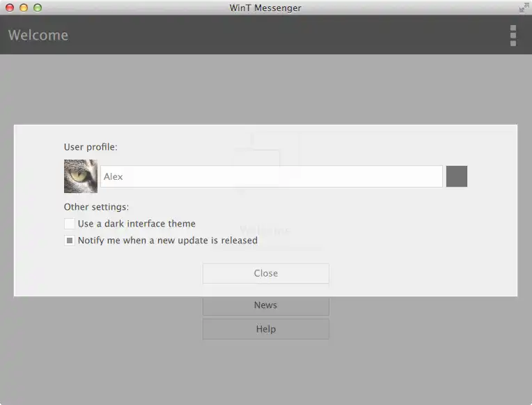Toggle fullscreen with the title bar arrows
The height and width of the screenshot is (405, 532).
point(524,8)
